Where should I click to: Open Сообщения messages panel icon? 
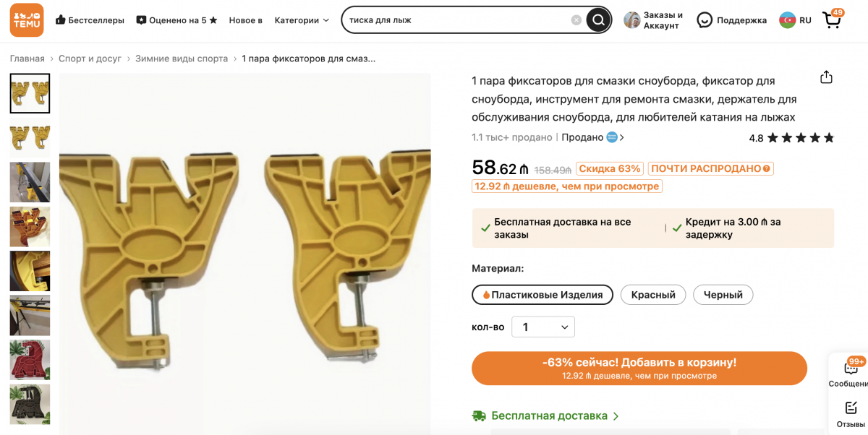(851, 369)
